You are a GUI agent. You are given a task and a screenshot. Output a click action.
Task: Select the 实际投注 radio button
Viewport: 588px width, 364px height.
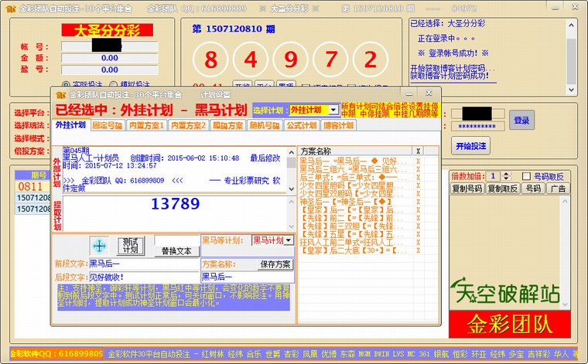pos(65,84)
